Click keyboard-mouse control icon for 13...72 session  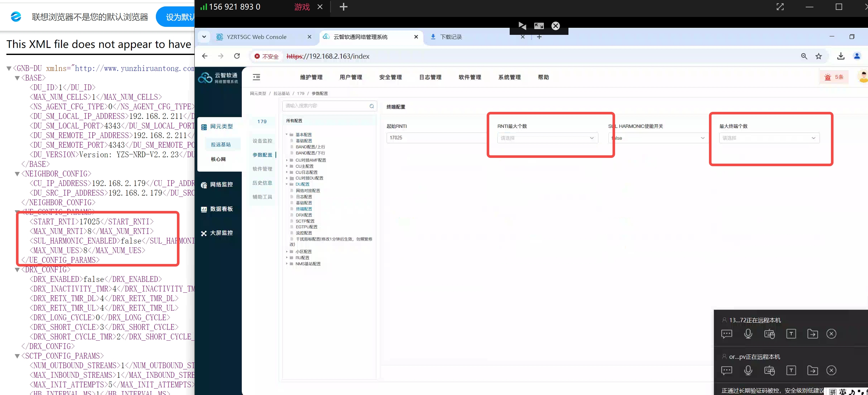pos(770,334)
